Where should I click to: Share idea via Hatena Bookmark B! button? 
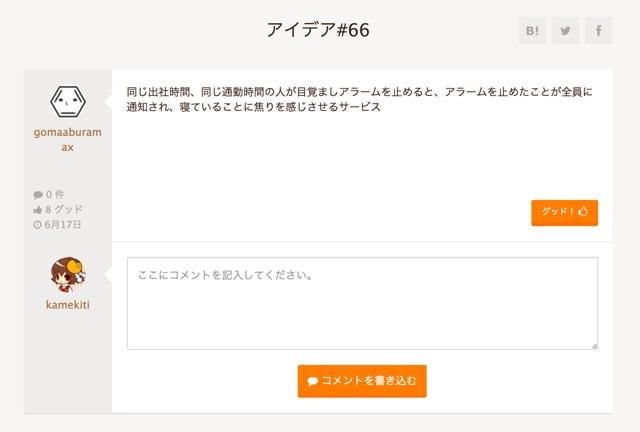533,31
